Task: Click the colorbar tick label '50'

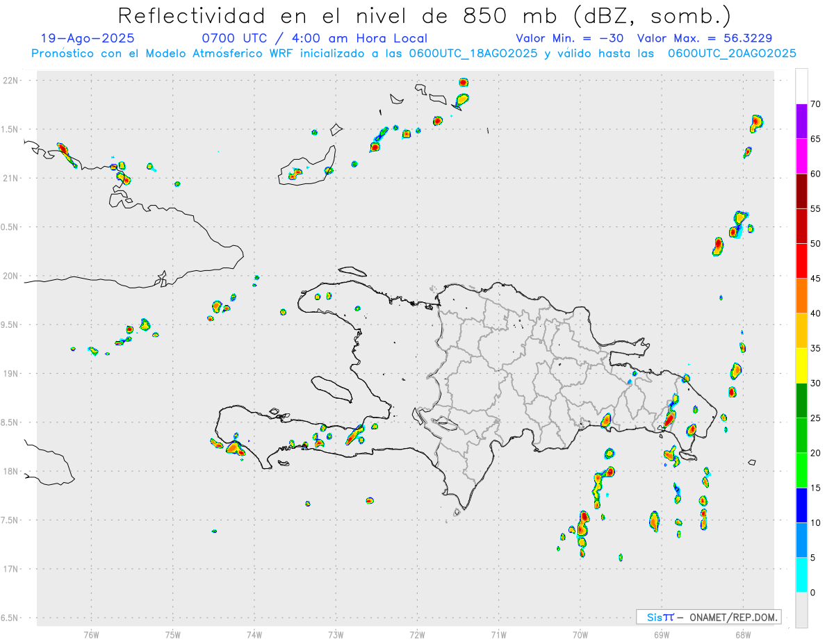Action: 816,244
